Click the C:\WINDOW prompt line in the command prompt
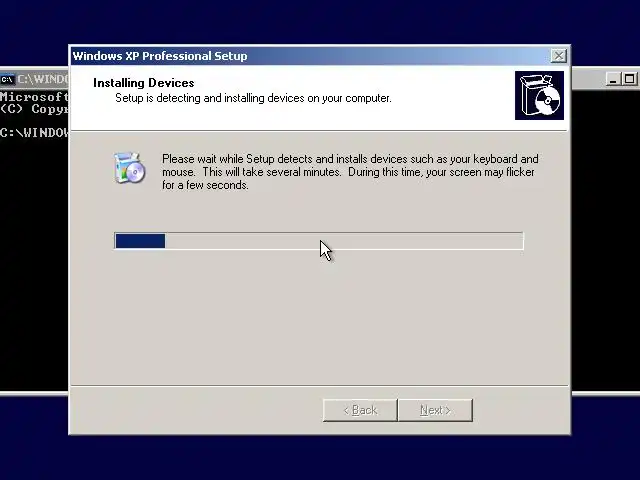This screenshot has height=480, width=640. pos(34,133)
